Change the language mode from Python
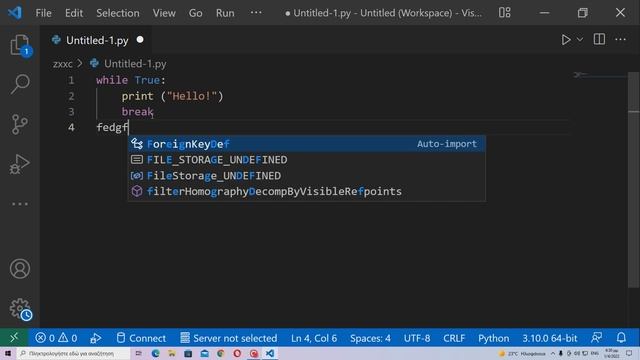Screen dimensions: 640x360 (x=493, y=338)
